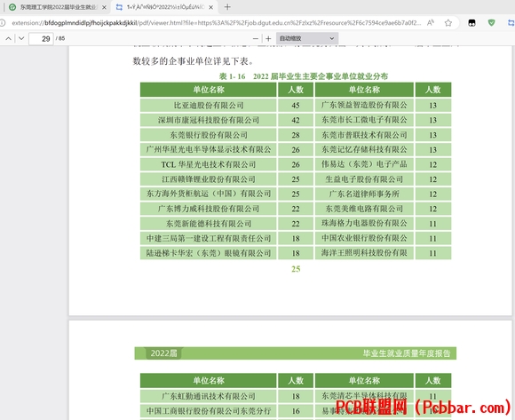Viewport: 515px width, 420px height.
Task: Select the 广东虹勤通讯技术有限公司 cell
Action: tap(209, 396)
